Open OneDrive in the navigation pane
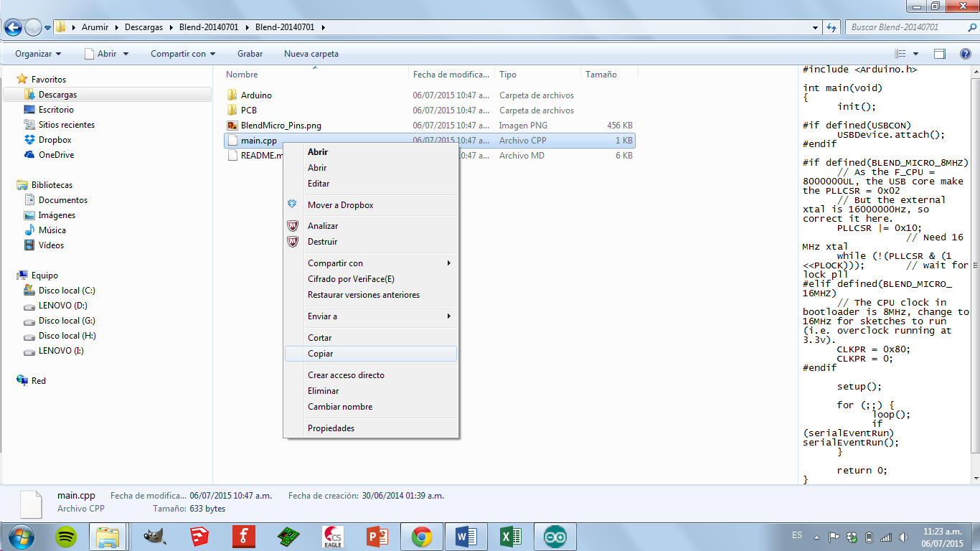This screenshot has height=551, width=980. click(56, 155)
